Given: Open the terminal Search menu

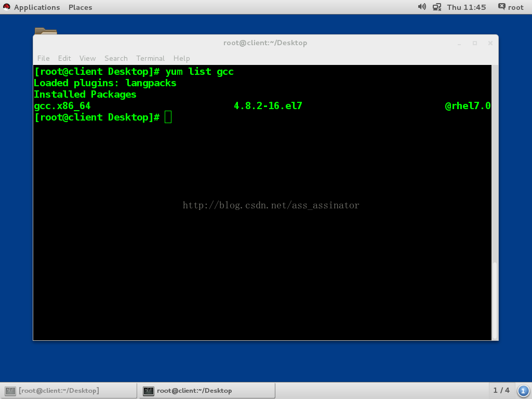Looking at the screenshot, I should (x=116, y=58).
